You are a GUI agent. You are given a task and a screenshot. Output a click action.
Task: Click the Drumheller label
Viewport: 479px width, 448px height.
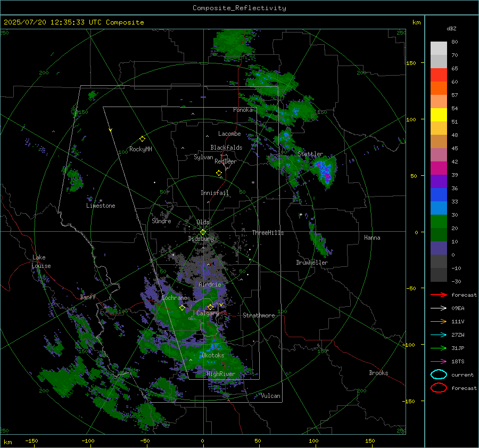click(x=311, y=263)
